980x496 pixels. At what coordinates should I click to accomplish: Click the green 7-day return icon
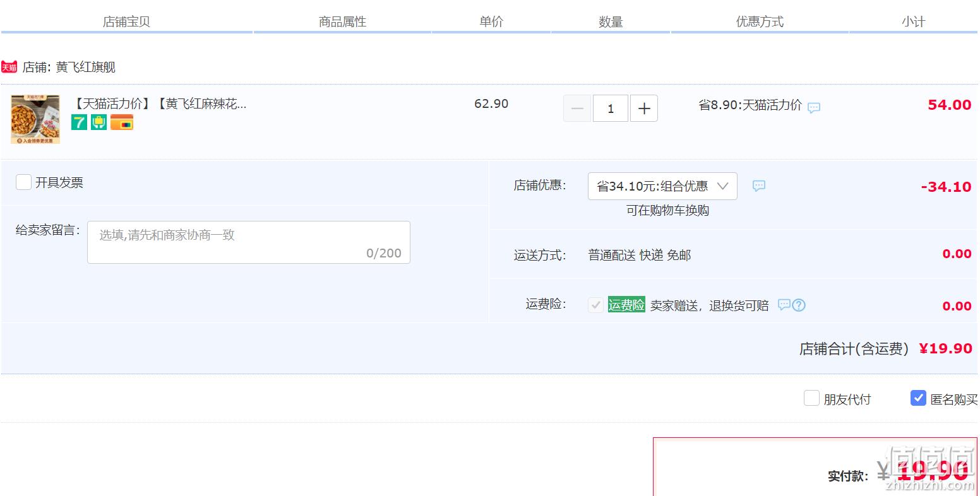(x=79, y=122)
